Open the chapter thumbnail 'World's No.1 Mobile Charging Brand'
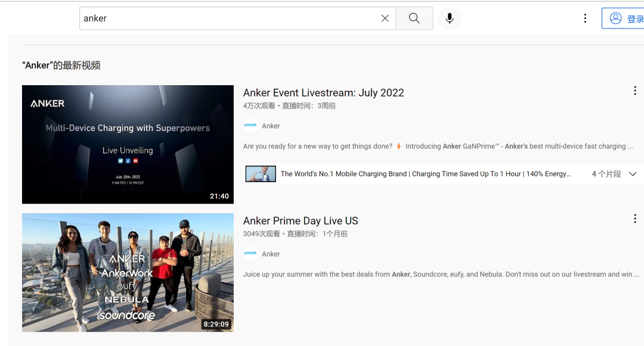The image size is (644, 346). (x=261, y=174)
